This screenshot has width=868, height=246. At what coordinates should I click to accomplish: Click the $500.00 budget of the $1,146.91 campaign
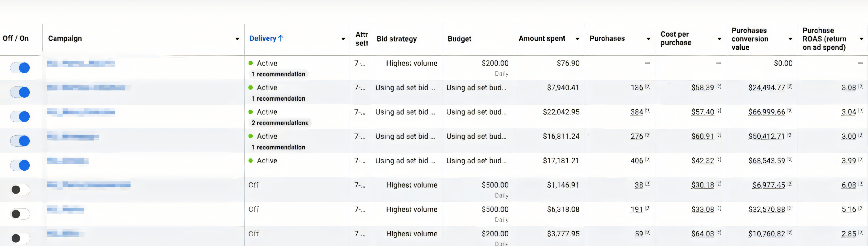click(495, 185)
